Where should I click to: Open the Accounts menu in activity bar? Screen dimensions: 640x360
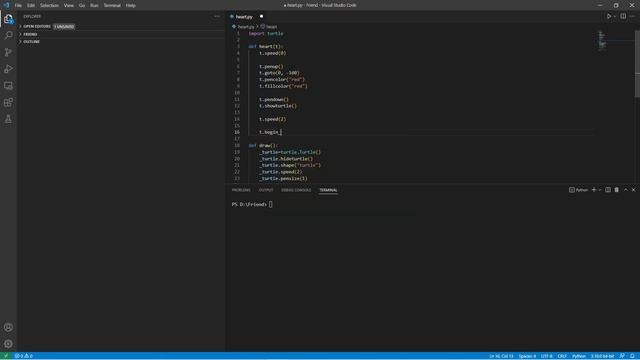(8, 327)
